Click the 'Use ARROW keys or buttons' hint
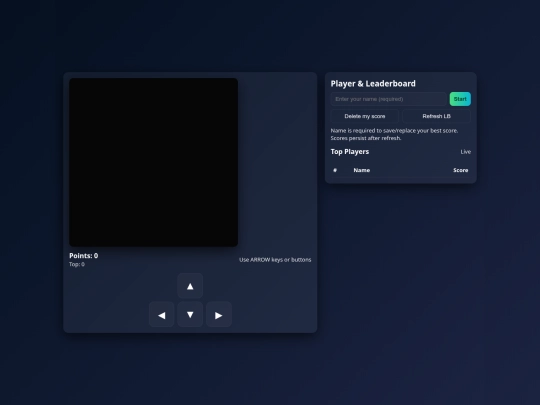The image size is (540, 405). 275,260
